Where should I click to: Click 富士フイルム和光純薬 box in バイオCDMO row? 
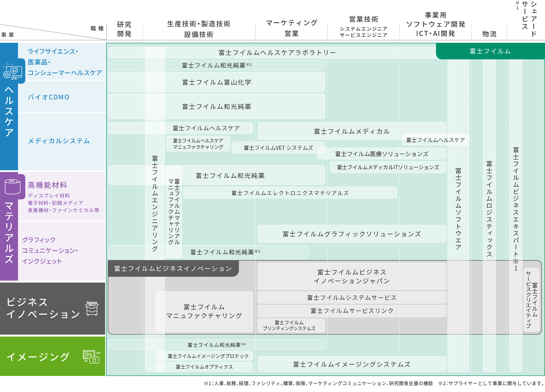(217, 107)
